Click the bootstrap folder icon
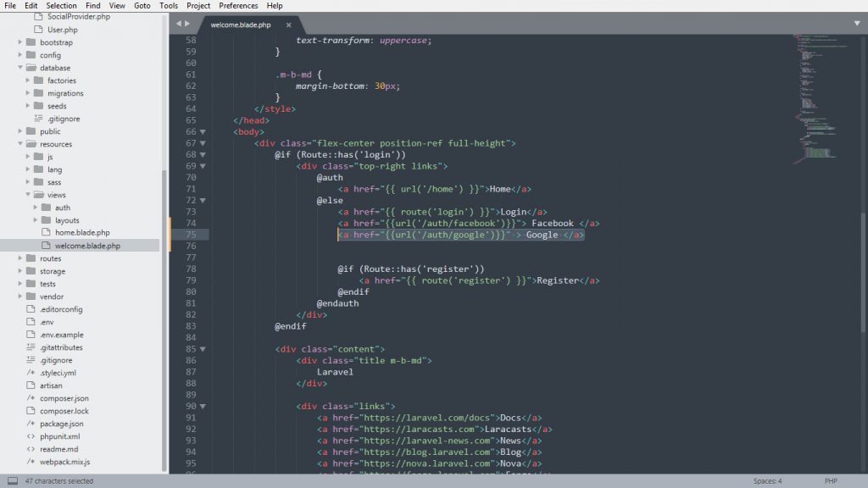Viewport: 868px width, 488px height. (x=31, y=42)
